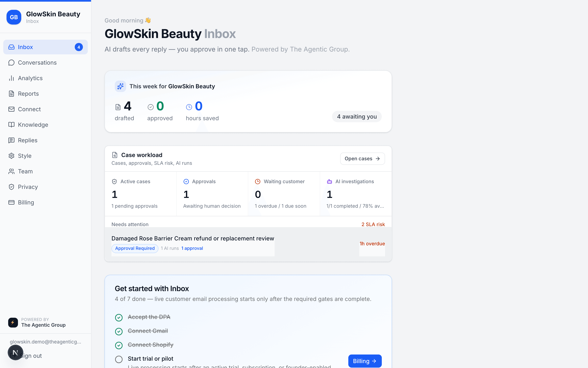This screenshot has height=368, width=588.
Task: Open the Reports page
Action: (46, 94)
